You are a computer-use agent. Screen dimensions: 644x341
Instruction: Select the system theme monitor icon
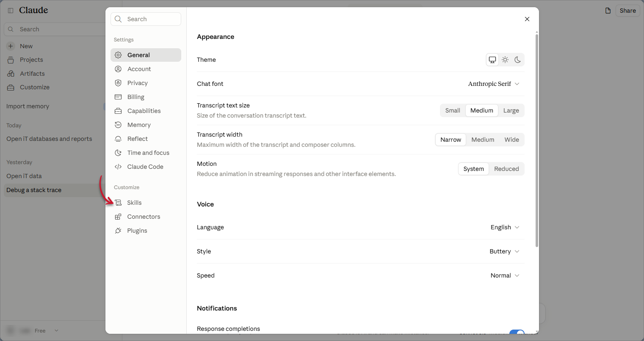(x=492, y=60)
